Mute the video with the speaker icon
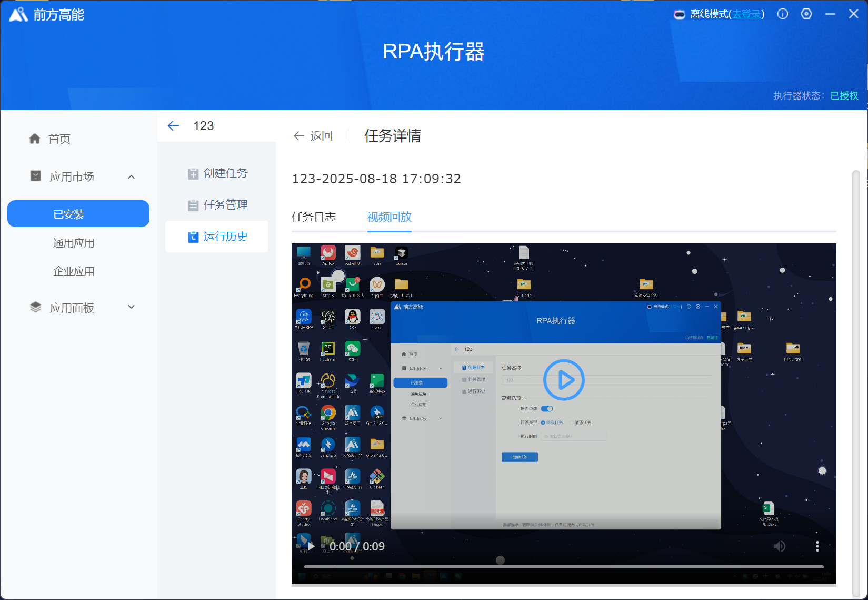Image resolution: width=868 pixels, height=600 pixels. pos(779,546)
